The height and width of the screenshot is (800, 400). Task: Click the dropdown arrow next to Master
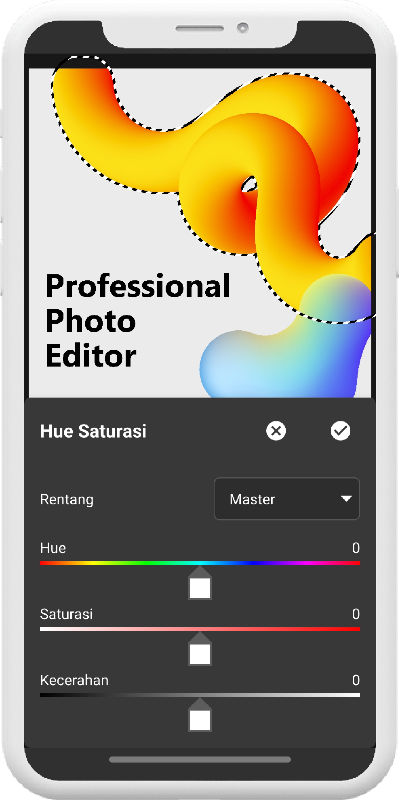click(x=346, y=499)
